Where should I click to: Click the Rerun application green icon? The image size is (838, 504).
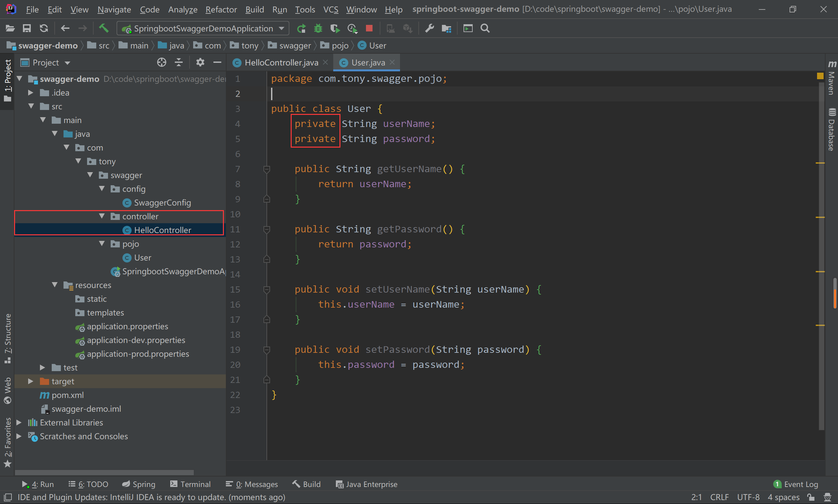pos(301,28)
